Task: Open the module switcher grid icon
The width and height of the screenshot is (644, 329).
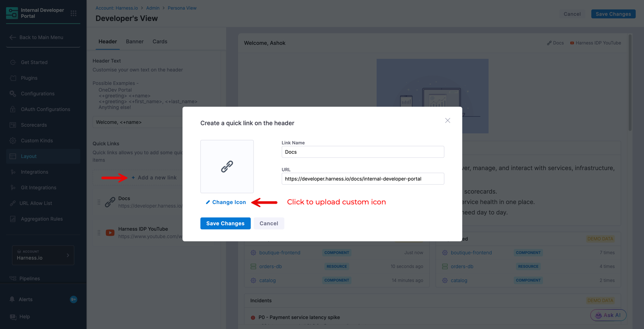Action: coord(74,13)
